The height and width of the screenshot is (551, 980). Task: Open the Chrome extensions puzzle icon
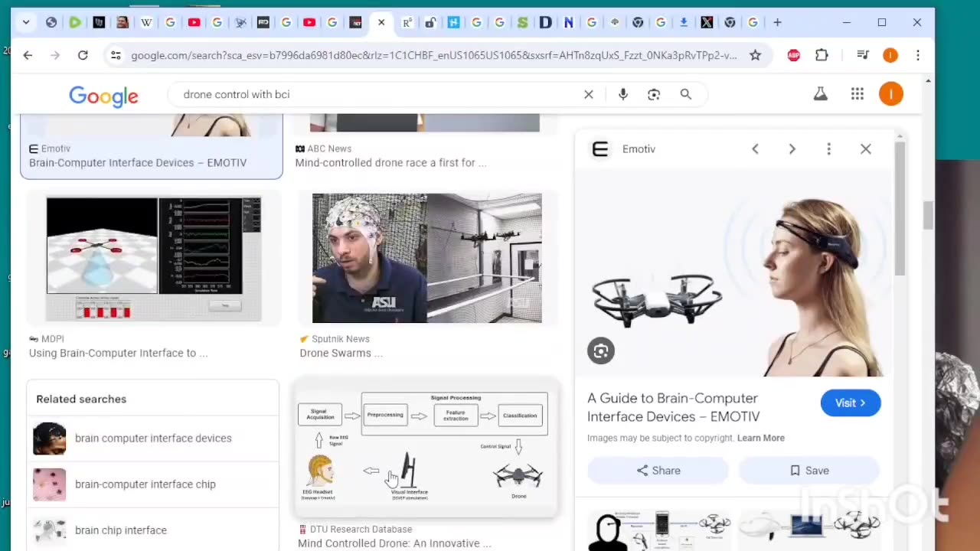click(822, 55)
